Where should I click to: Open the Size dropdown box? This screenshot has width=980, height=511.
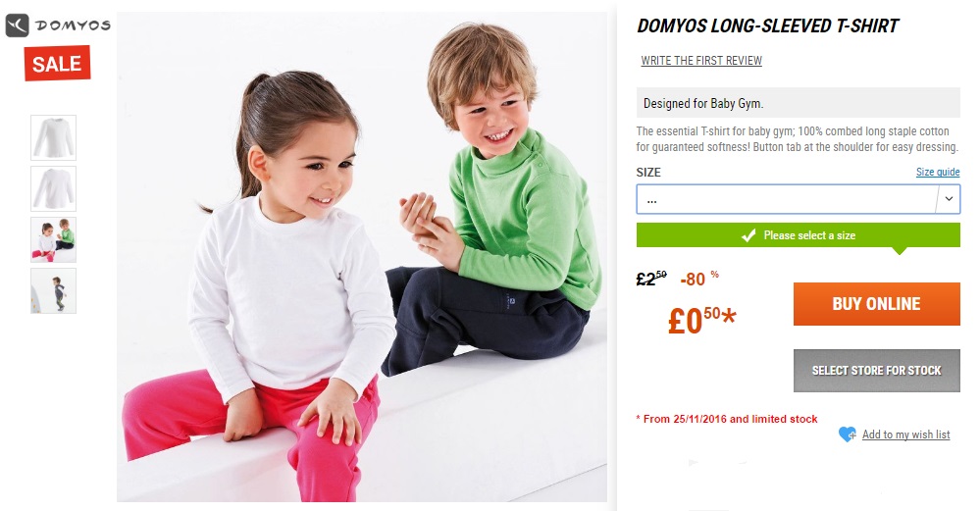pyautogui.click(x=799, y=199)
